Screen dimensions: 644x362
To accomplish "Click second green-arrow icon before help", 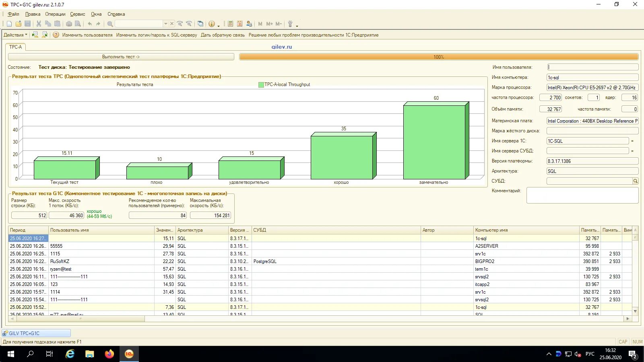I will pos(45,35).
